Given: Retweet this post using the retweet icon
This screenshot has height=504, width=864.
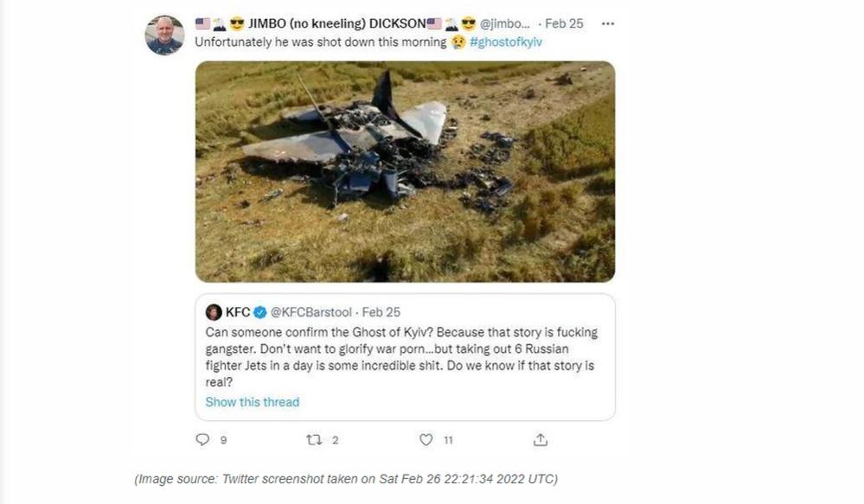Looking at the screenshot, I should (314, 439).
